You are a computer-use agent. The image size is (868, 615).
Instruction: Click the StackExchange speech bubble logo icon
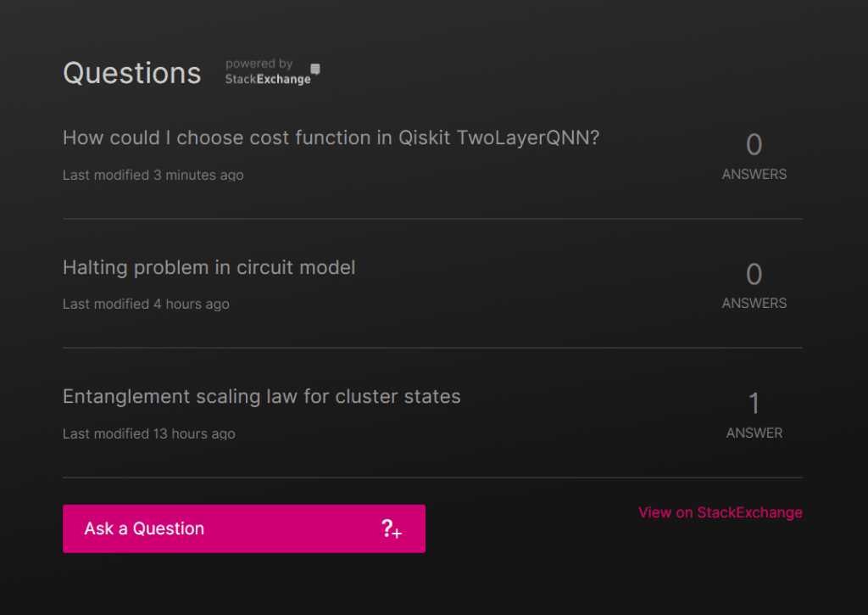click(315, 69)
